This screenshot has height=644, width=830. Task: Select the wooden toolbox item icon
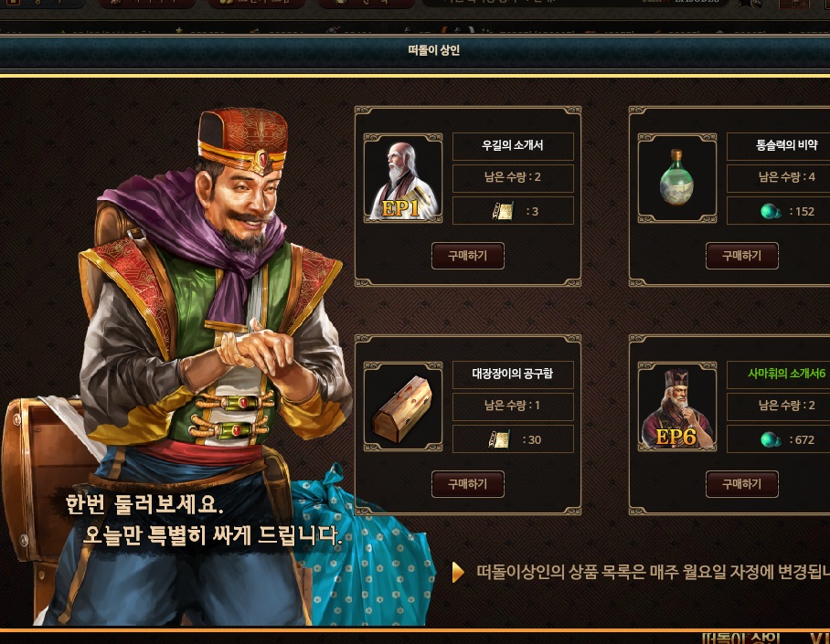click(403, 406)
